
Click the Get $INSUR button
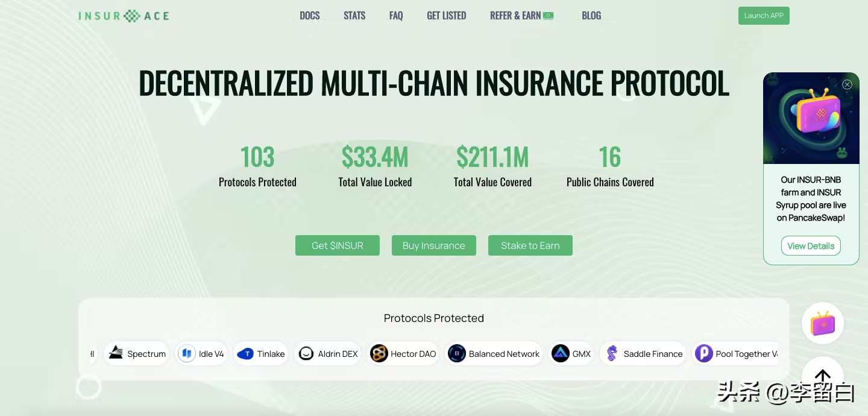click(338, 245)
